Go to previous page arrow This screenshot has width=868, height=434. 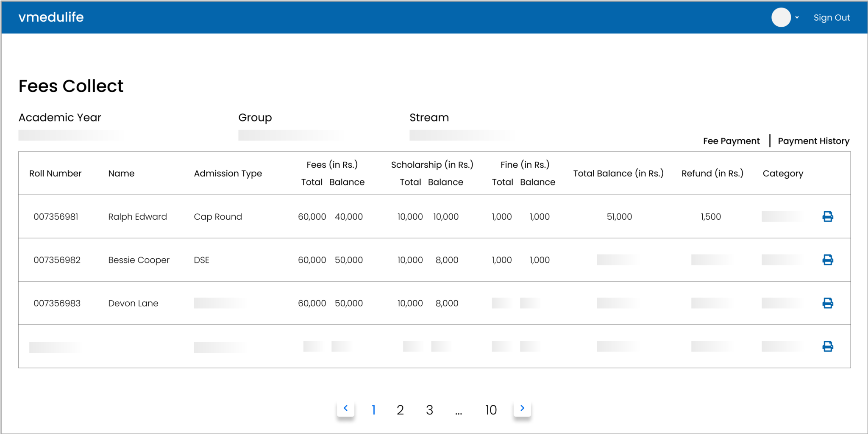[346, 409]
